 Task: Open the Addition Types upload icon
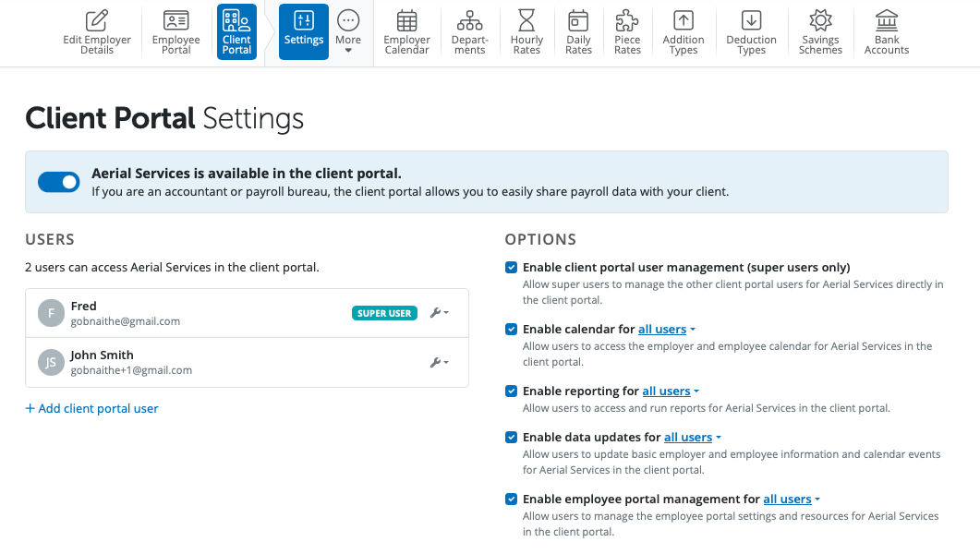pyautogui.click(x=684, y=20)
